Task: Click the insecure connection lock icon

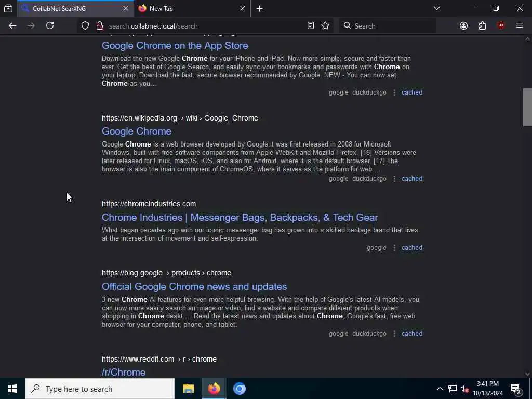Action: 100,26
